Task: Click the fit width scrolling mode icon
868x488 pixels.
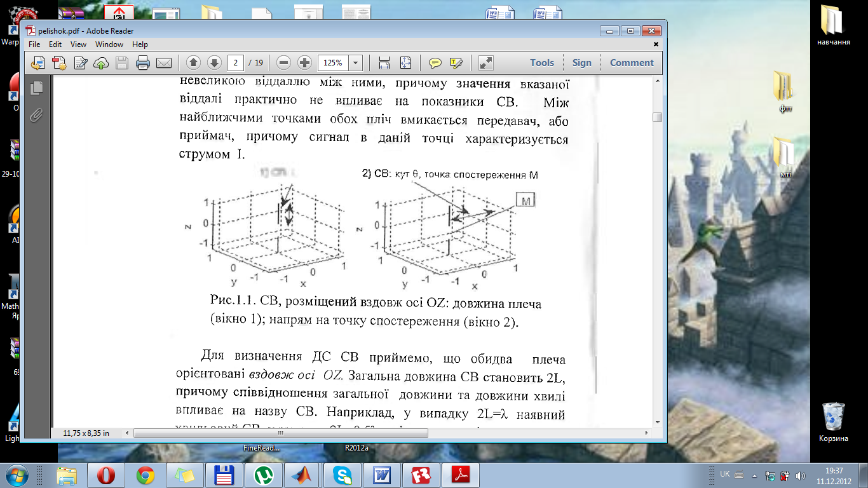Action: [384, 63]
